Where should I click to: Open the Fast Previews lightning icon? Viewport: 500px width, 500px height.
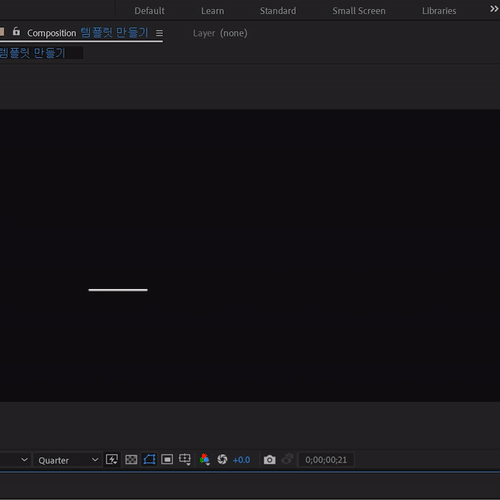coord(112,460)
